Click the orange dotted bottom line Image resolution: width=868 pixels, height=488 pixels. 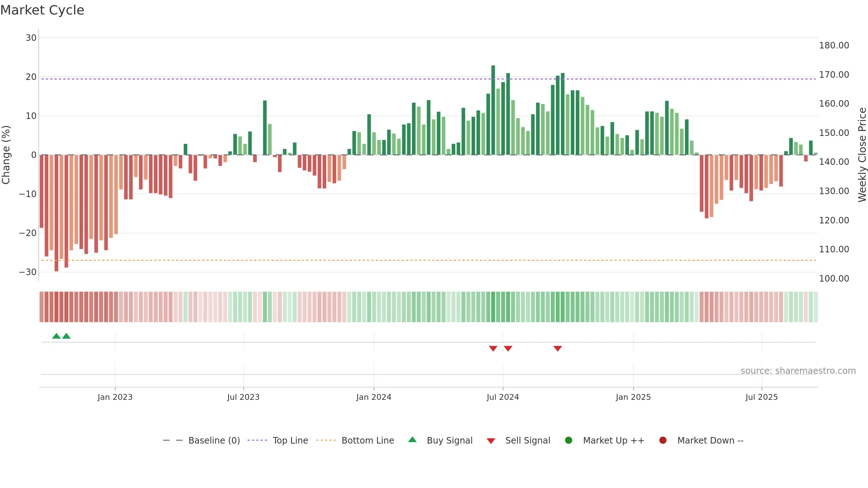point(429,260)
